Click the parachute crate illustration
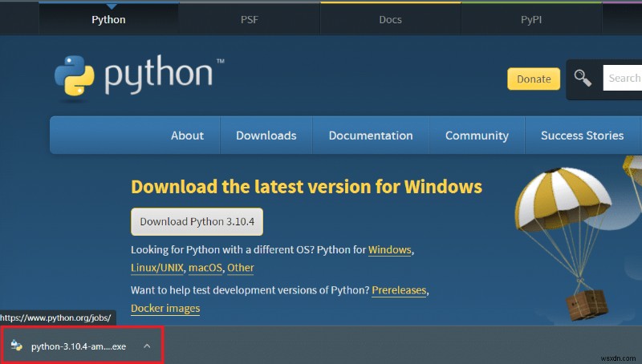 coord(565,244)
